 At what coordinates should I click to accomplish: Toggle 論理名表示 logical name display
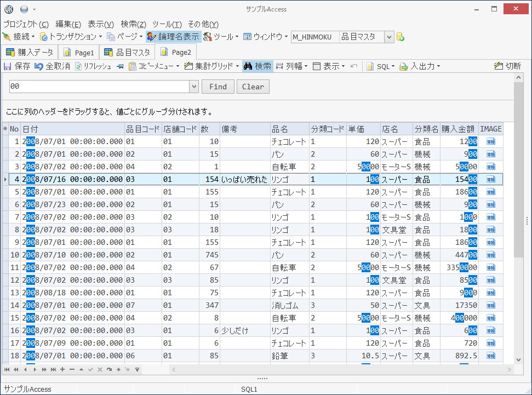(x=173, y=37)
